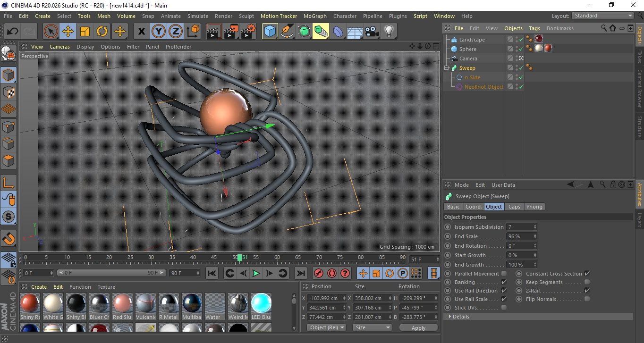
Task: Switch to the Caps tab
Action: tap(514, 207)
